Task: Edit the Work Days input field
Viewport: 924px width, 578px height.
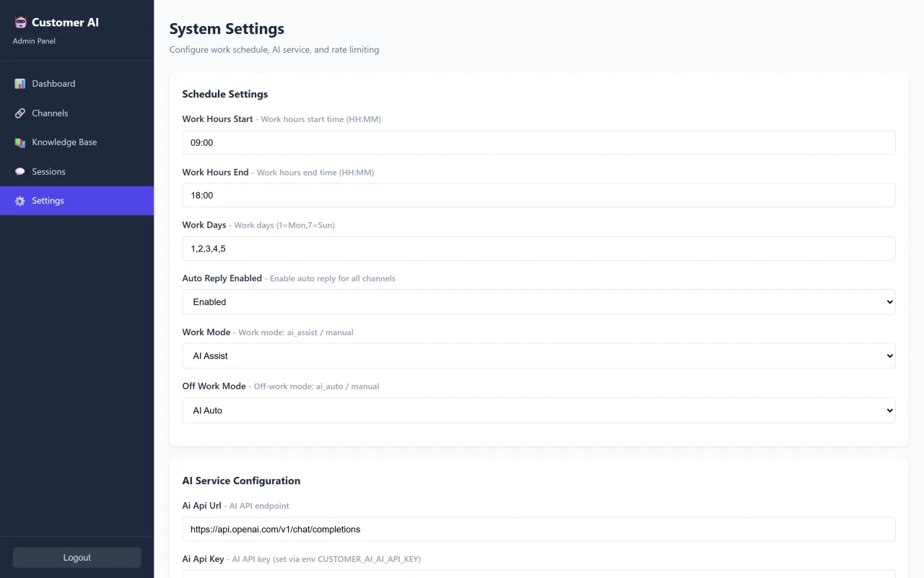Action: [x=539, y=249]
